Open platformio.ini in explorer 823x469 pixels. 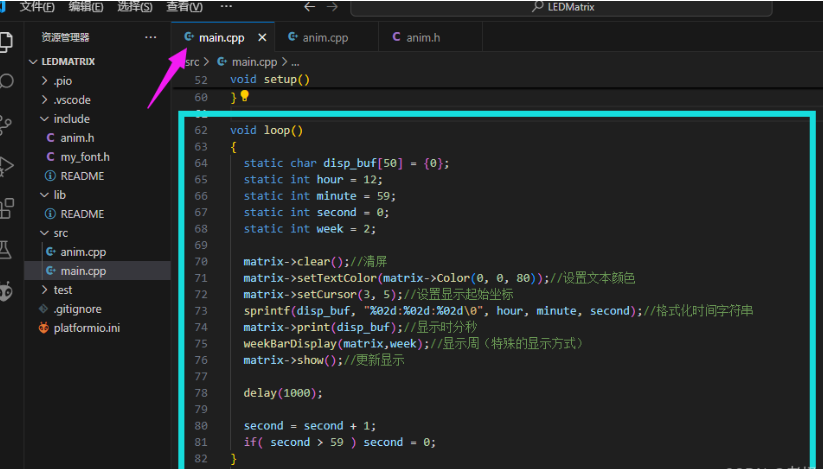[98, 328]
